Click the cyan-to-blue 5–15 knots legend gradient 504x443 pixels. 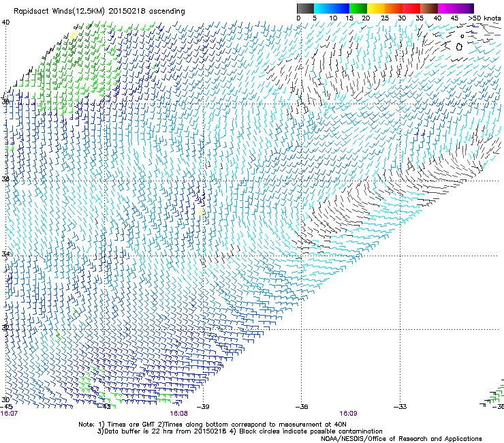(332, 8)
